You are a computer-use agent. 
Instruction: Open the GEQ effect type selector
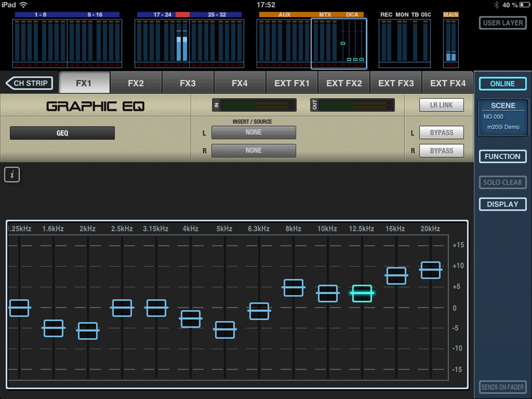62,133
